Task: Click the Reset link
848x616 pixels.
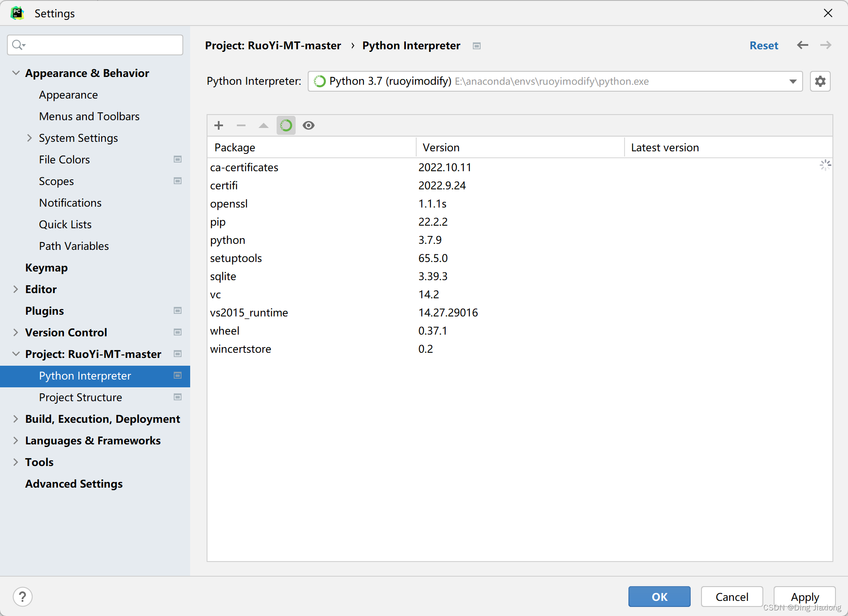Action: coord(764,45)
